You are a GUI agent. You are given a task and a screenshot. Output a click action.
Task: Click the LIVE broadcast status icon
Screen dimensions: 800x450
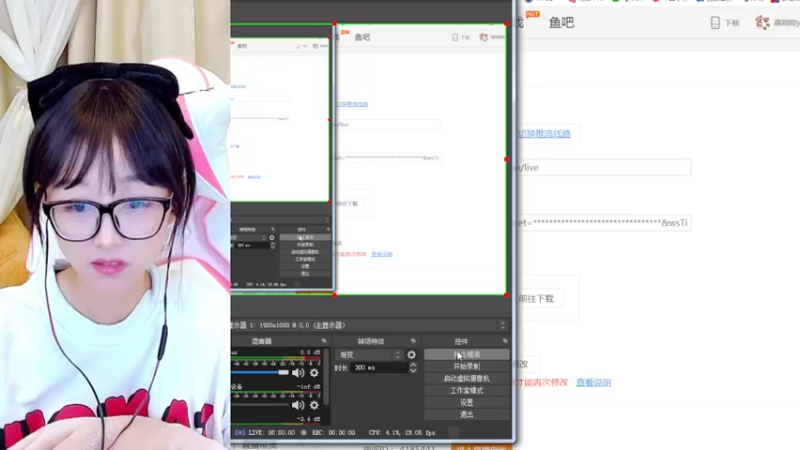[240, 432]
